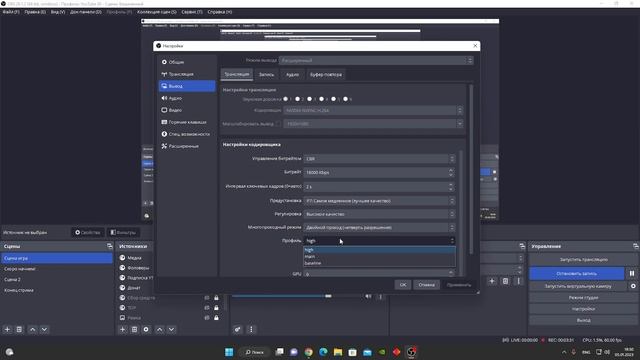Toggle lock on the Рамка source
The width and height of the screenshot is (640, 360).
216,318
